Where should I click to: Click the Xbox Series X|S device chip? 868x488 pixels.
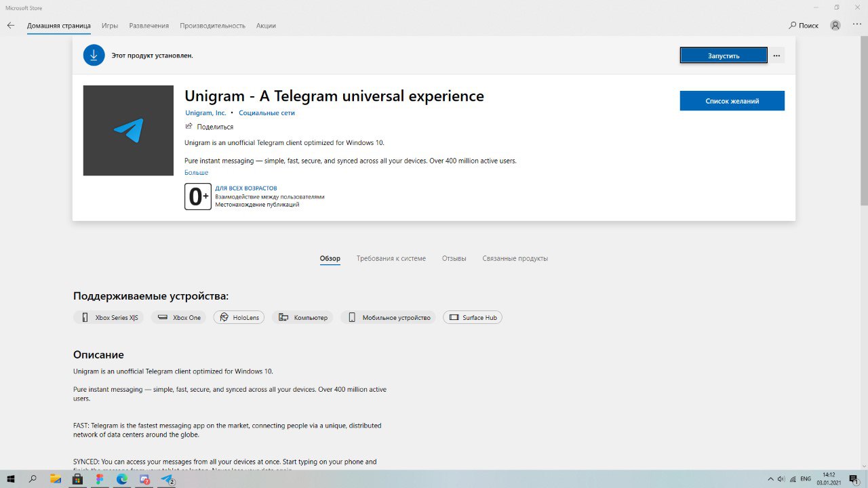click(108, 317)
